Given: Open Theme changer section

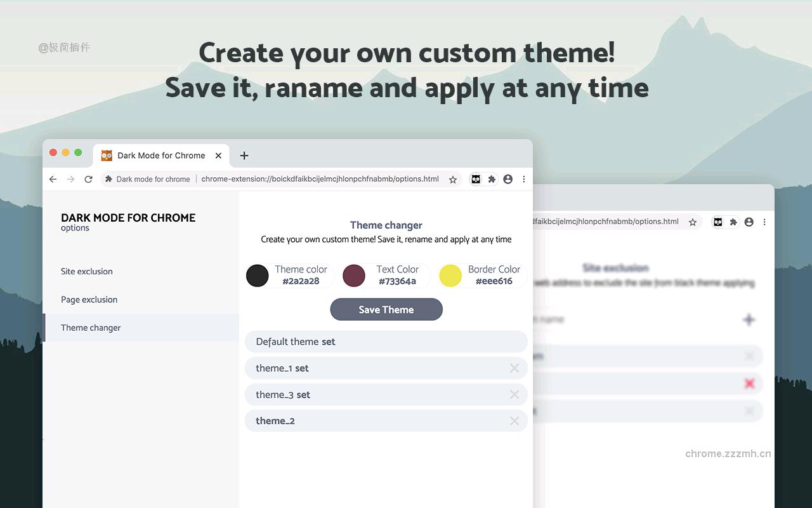Looking at the screenshot, I should tap(141, 328).
